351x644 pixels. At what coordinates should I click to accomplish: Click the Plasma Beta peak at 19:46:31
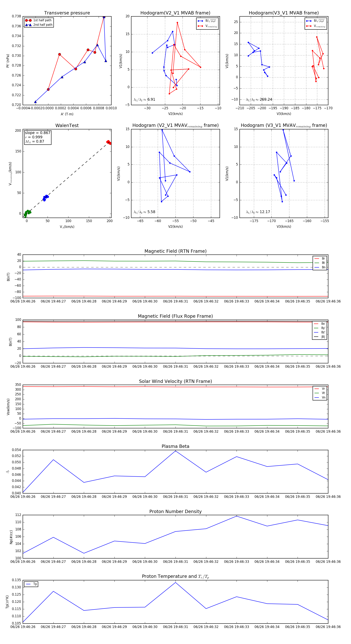[x=175, y=451]
